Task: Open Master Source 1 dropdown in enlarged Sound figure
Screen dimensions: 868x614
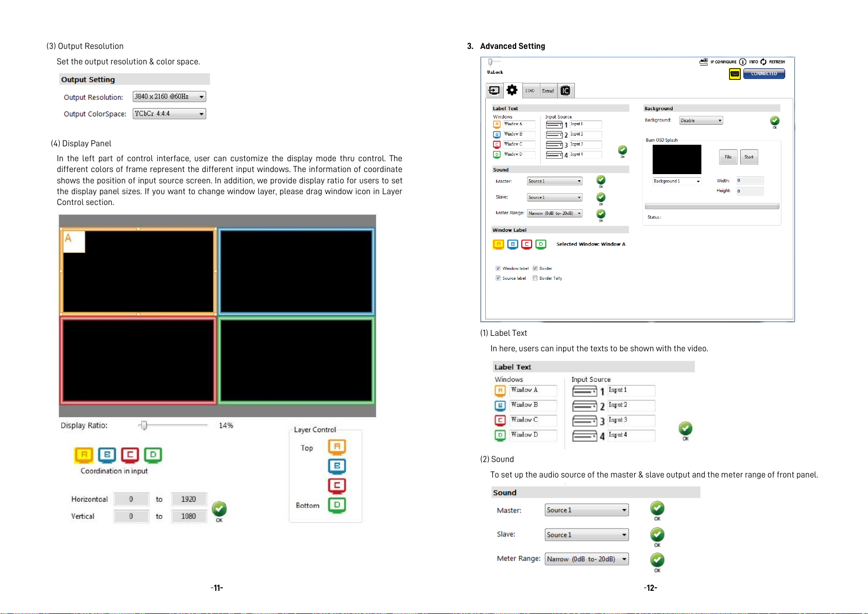Action: coord(587,510)
